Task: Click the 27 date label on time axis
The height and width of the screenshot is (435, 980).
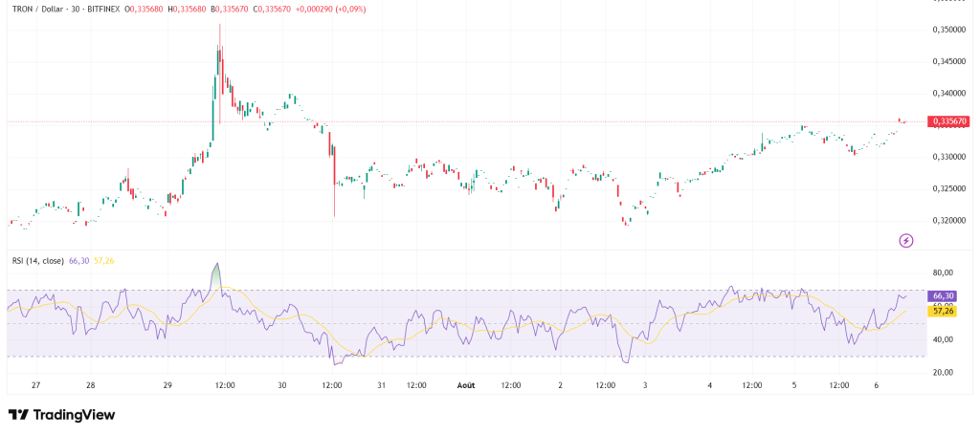Action: pyautogui.click(x=35, y=385)
